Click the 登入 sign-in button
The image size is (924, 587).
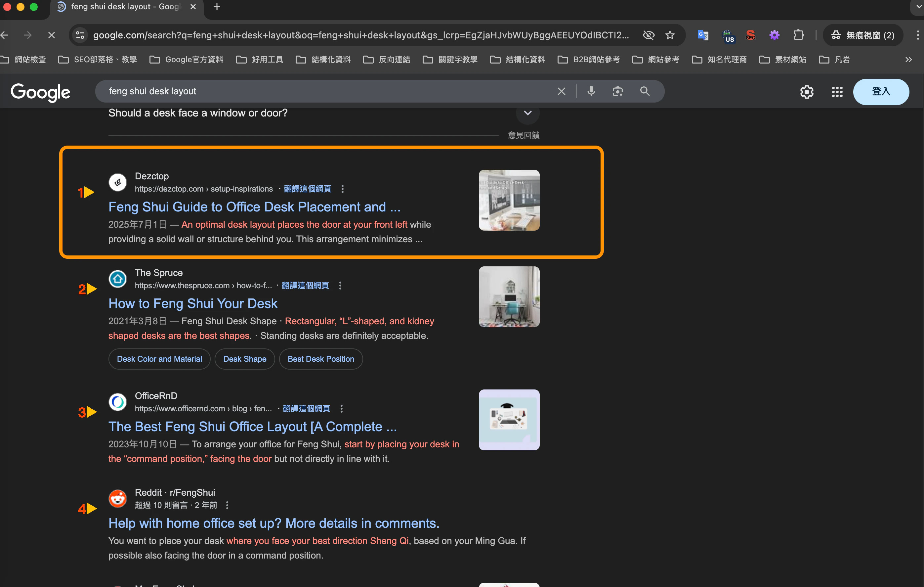(x=881, y=92)
